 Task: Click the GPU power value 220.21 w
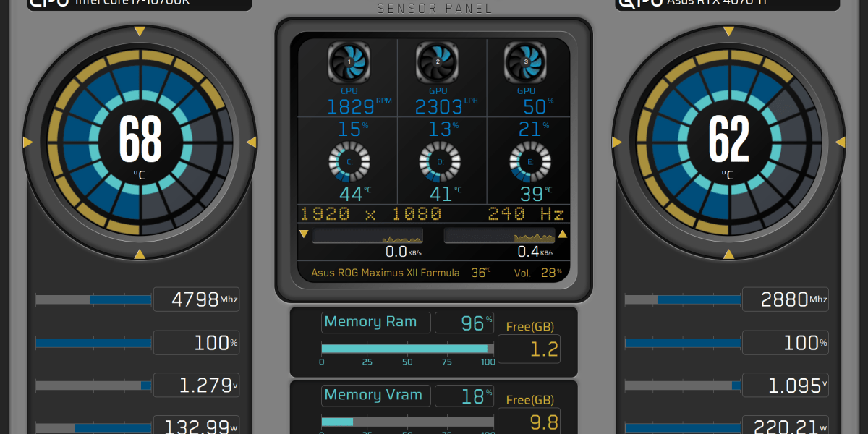point(785,426)
